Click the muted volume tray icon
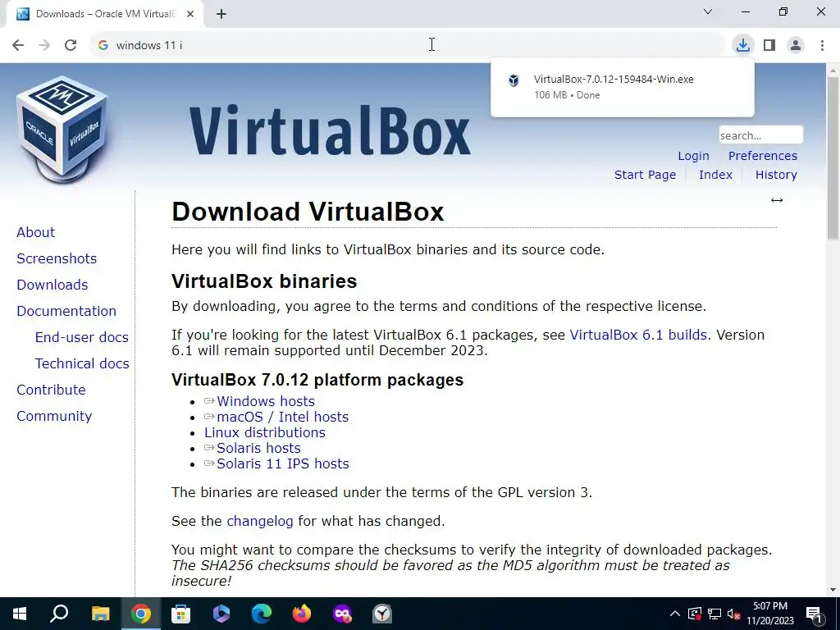This screenshot has width=840, height=630. click(733, 614)
